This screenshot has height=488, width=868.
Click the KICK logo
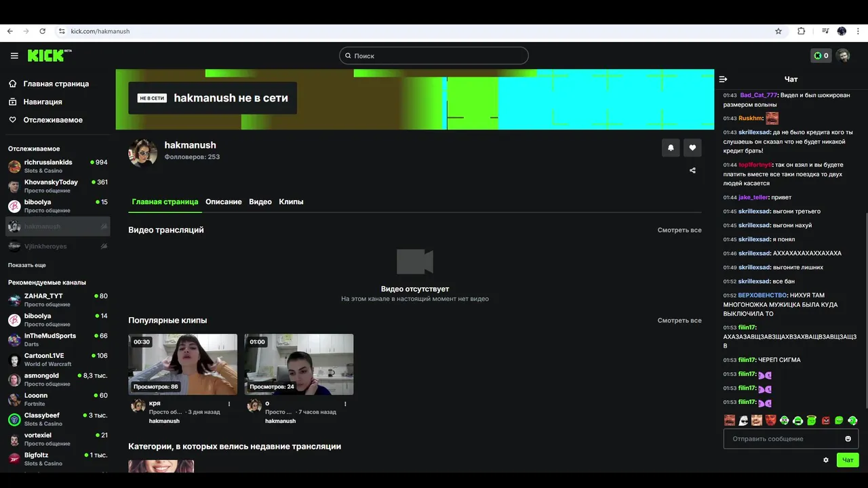pyautogui.click(x=50, y=56)
